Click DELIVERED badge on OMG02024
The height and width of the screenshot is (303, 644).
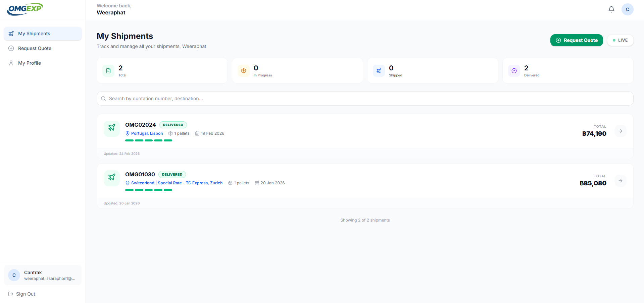(173, 125)
